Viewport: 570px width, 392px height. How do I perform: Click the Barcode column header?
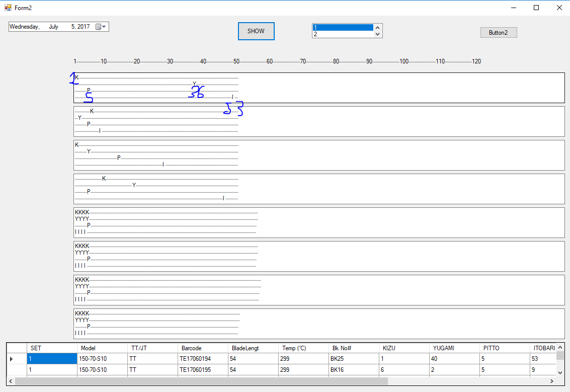(203, 348)
